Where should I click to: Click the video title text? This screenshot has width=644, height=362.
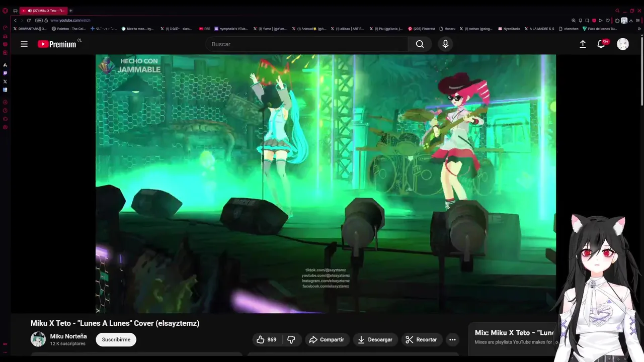pyautogui.click(x=115, y=323)
